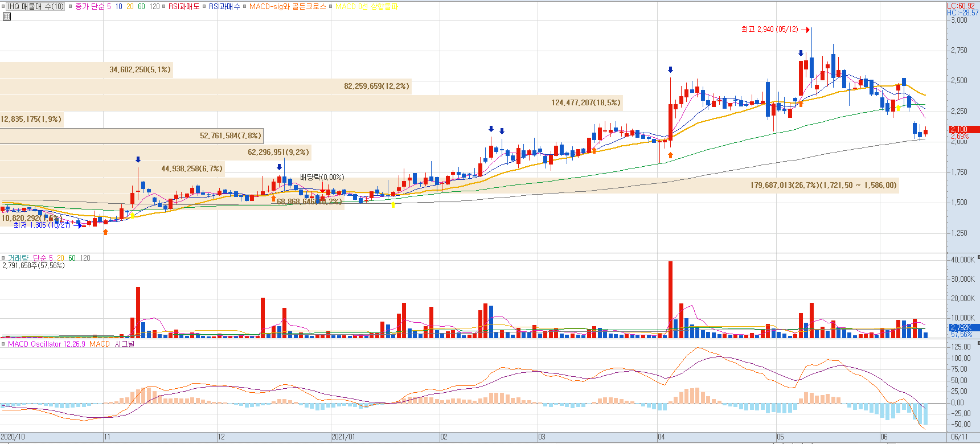The width and height of the screenshot is (980, 444).
Task: Select volume profile bar 34,602,250(5.1%)
Action: pyautogui.click(x=86, y=70)
